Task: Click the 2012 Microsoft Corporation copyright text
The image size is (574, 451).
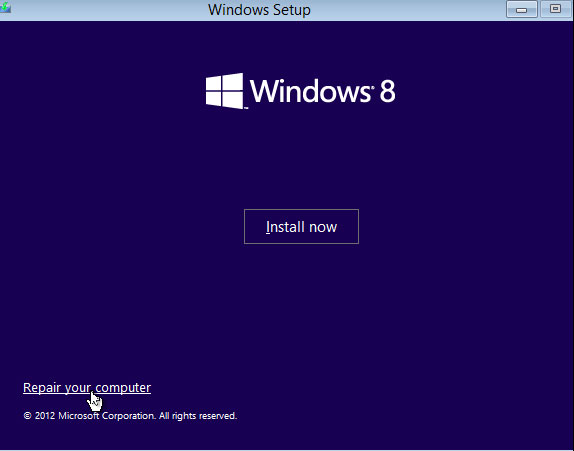Action: point(130,416)
